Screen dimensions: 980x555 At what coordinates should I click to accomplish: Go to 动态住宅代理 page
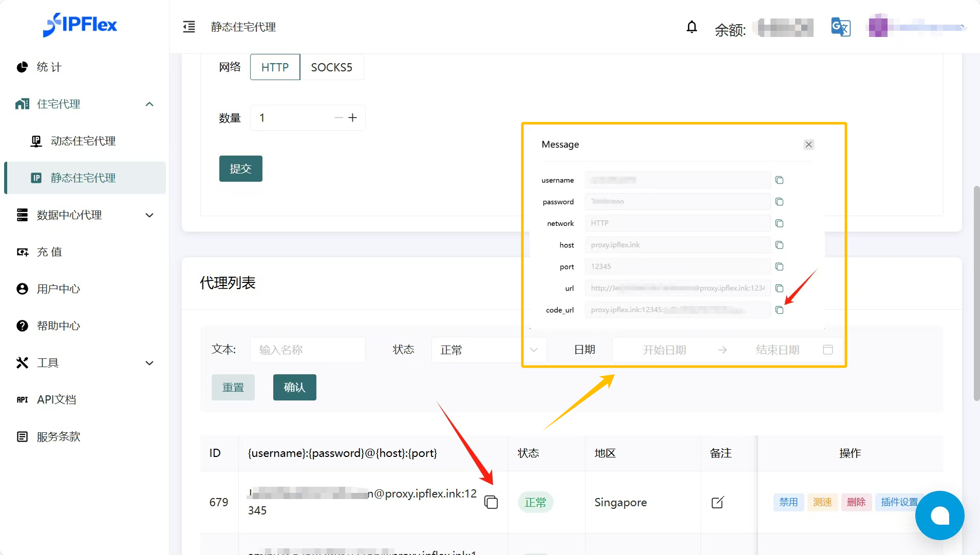pyautogui.click(x=83, y=141)
